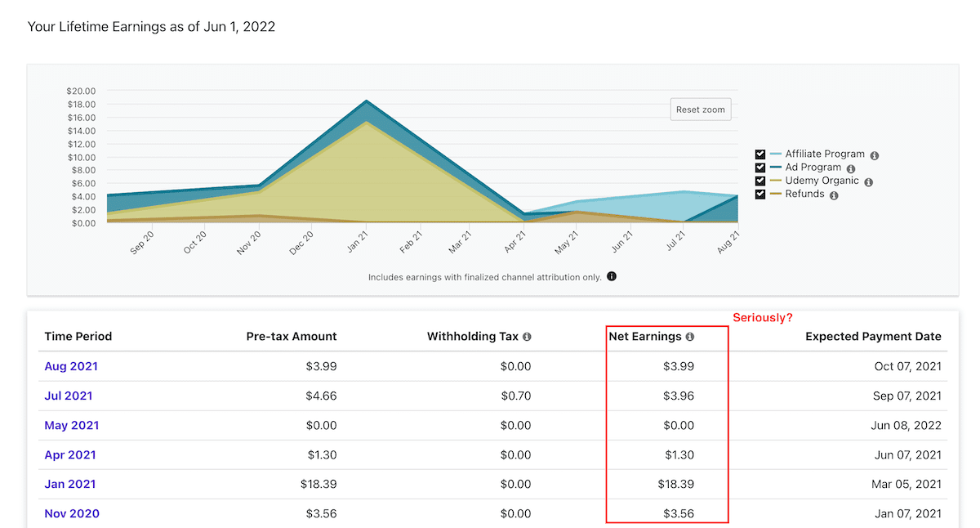Viewport: 980px width, 528px height.
Task: Open the channel attribution footnote info icon
Action: (x=611, y=276)
